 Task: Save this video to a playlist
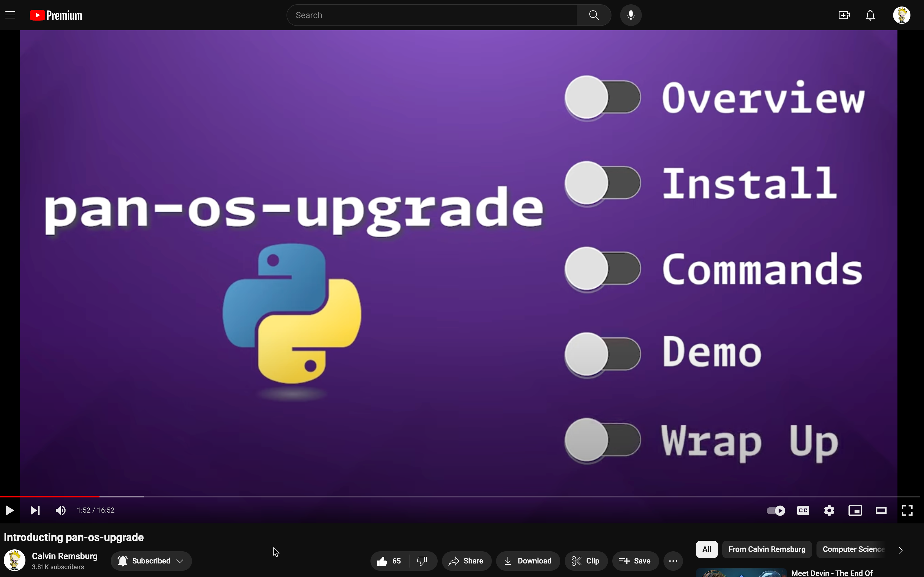[x=635, y=560]
